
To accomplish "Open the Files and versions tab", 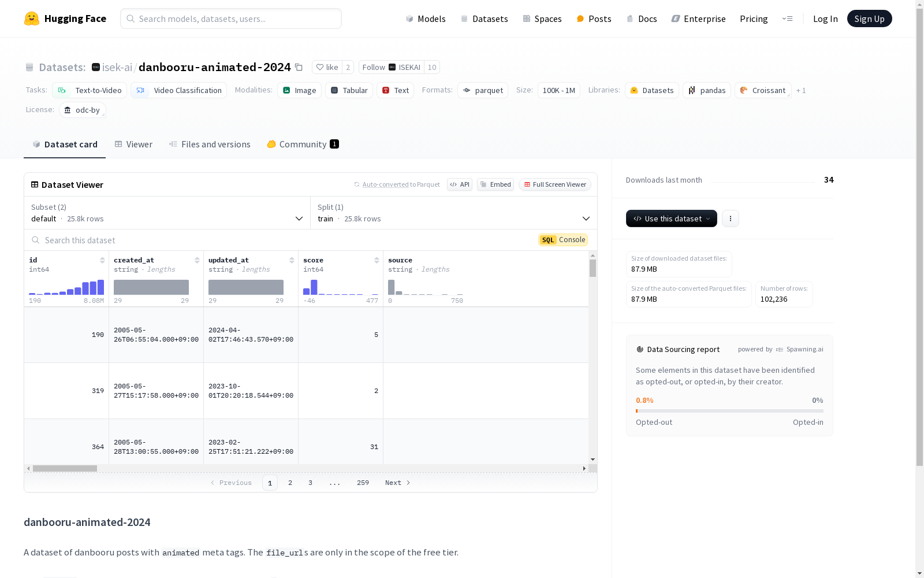I will pos(210,144).
